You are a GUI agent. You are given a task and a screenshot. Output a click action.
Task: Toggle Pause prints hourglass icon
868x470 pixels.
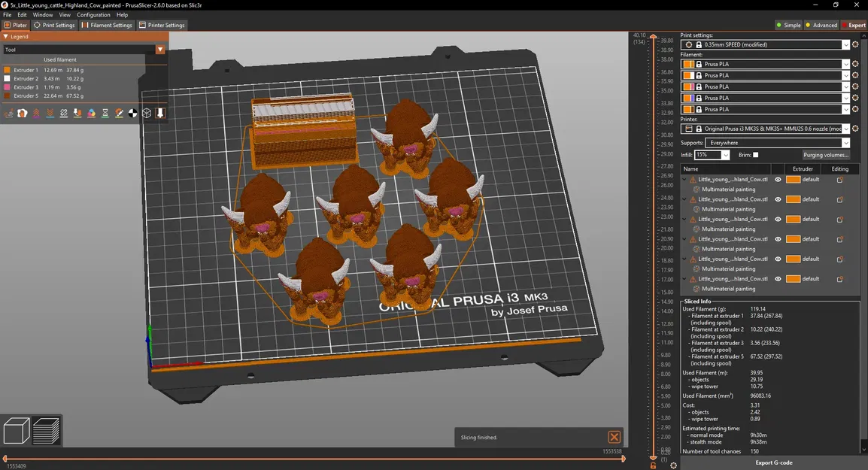pyautogui.click(x=105, y=113)
